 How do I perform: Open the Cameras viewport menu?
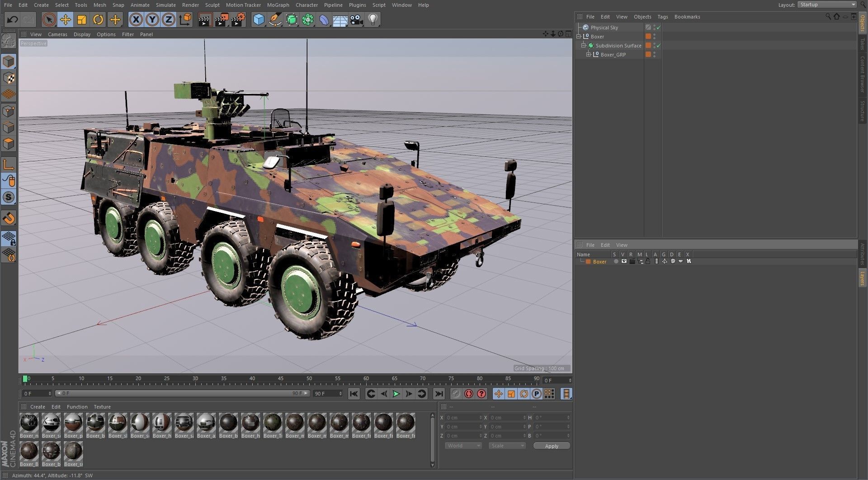[57, 34]
